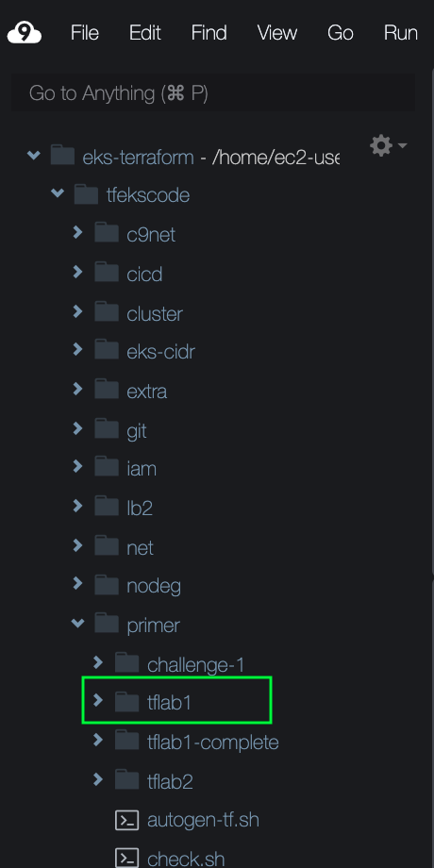Image resolution: width=434 pixels, height=868 pixels.
Task: Expand the tflab1 folder chevron
Action: [x=98, y=701]
